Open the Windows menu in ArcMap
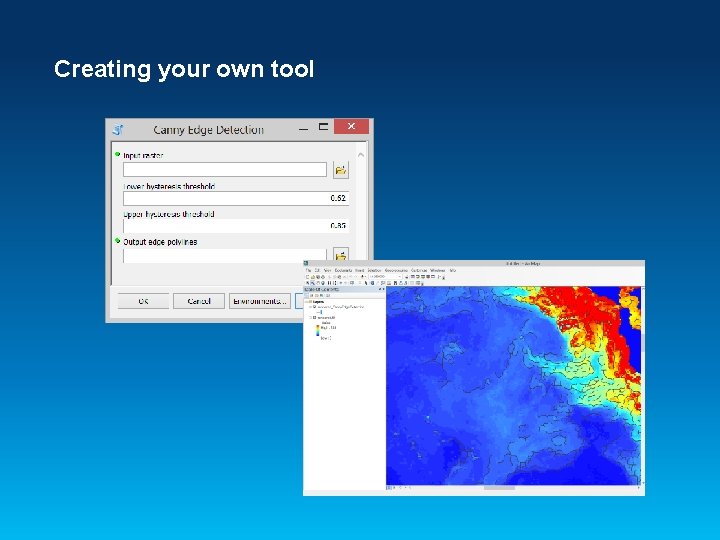The height and width of the screenshot is (540, 720). pos(438,270)
